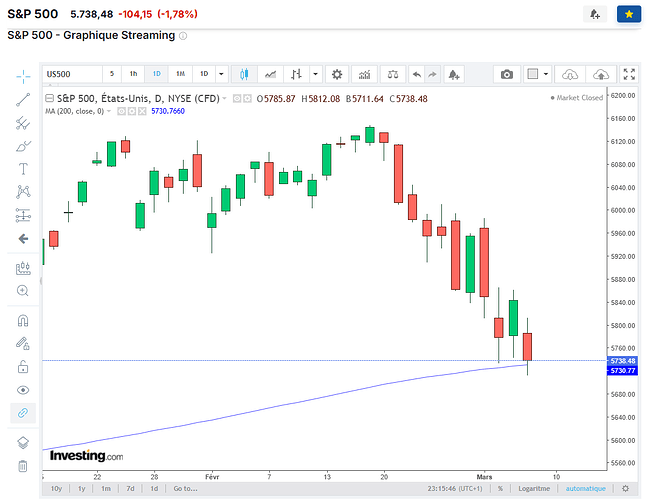Enter fullscreen chart mode

click(629, 74)
